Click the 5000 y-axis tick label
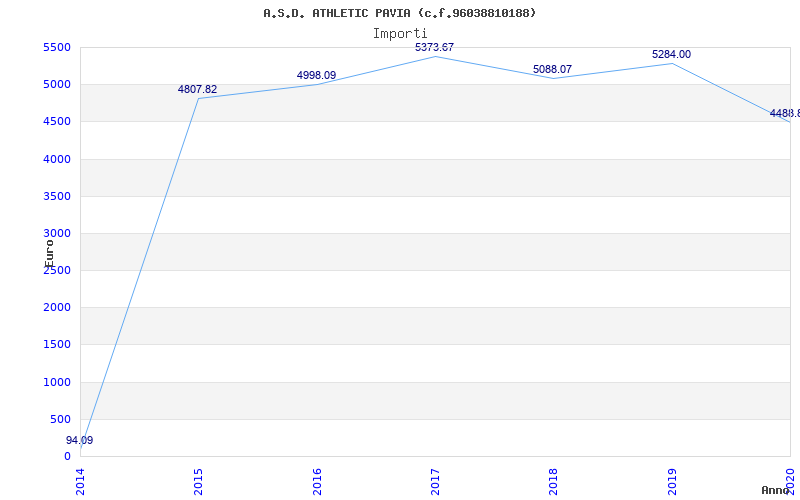800x500 pixels. (57, 85)
